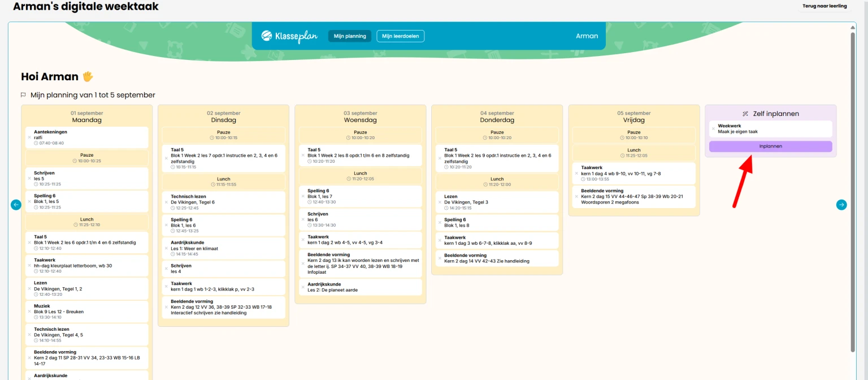Click the Arman user name in header
Screen dimensions: 868x380
pos(587,36)
